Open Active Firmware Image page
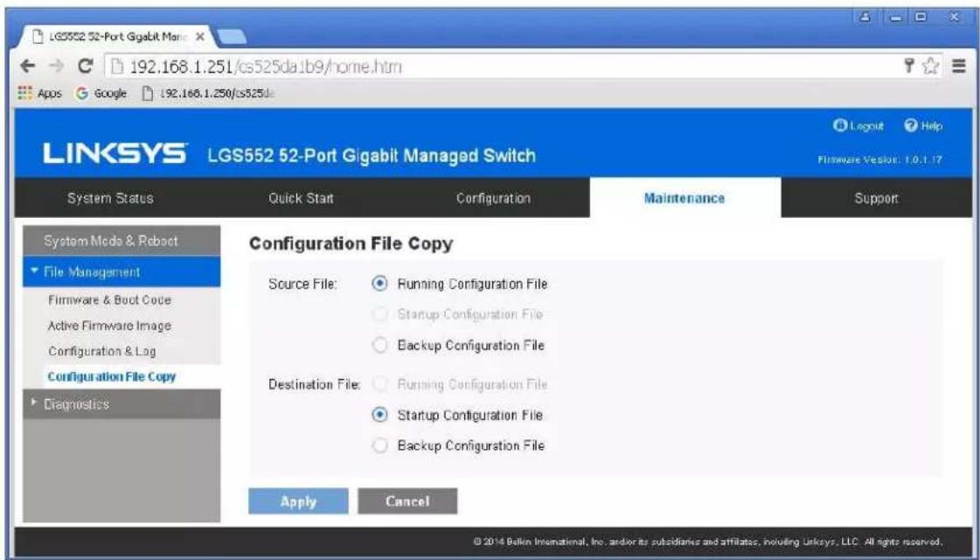This screenshot has width=980, height=560. [x=109, y=325]
